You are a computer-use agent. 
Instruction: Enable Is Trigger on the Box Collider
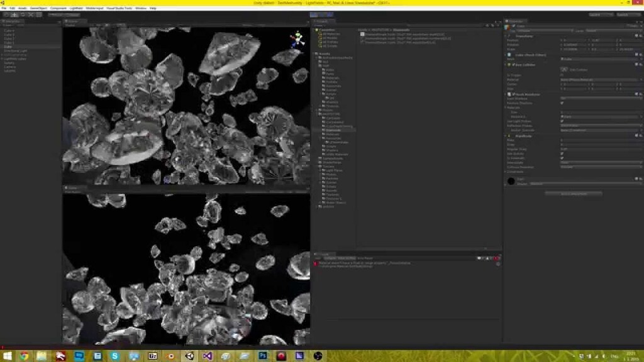point(561,75)
